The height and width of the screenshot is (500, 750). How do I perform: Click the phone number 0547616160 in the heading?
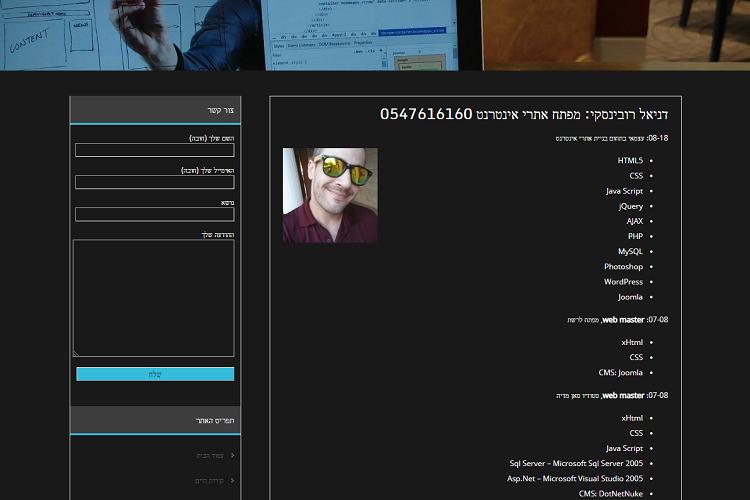[426, 114]
